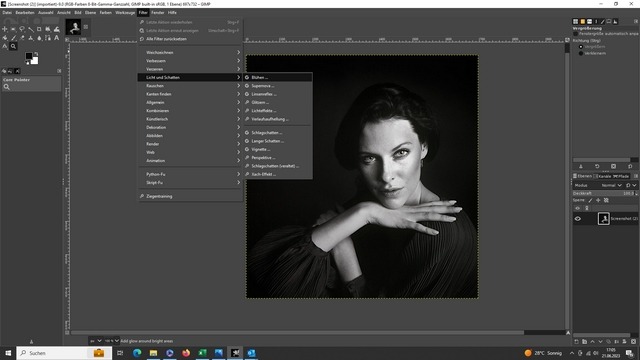Reset colors to default black and white

(x=27, y=63)
